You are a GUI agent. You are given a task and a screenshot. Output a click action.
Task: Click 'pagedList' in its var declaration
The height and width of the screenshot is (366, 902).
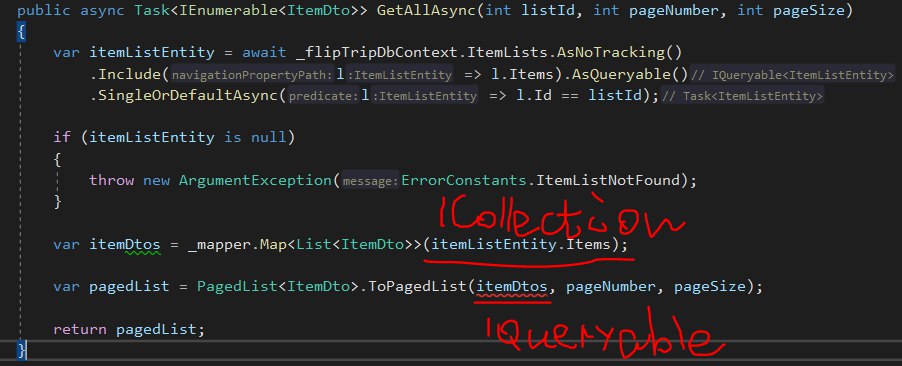pos(129,286)
